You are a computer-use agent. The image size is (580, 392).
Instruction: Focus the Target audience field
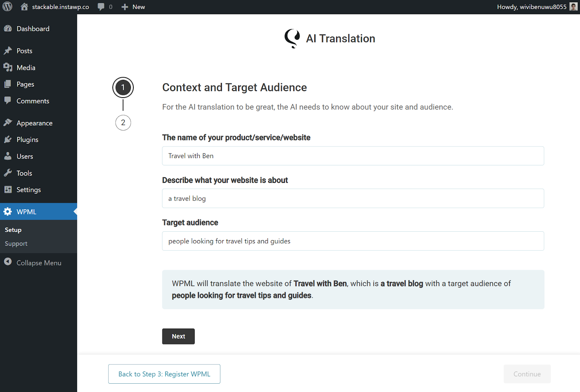[x=353, y=241]
